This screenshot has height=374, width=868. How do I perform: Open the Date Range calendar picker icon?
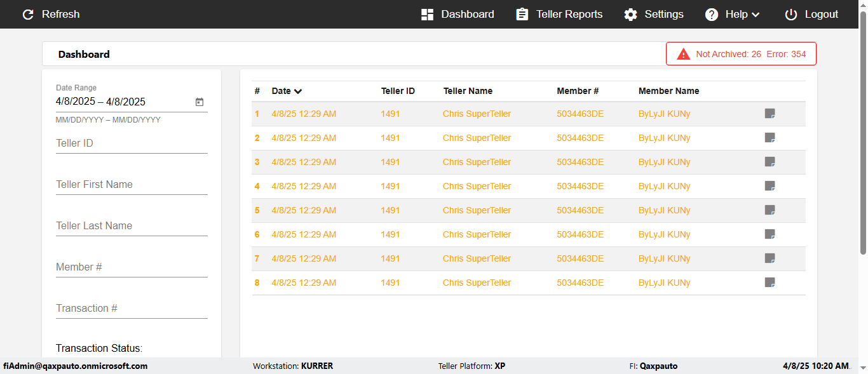coord(200,102)
